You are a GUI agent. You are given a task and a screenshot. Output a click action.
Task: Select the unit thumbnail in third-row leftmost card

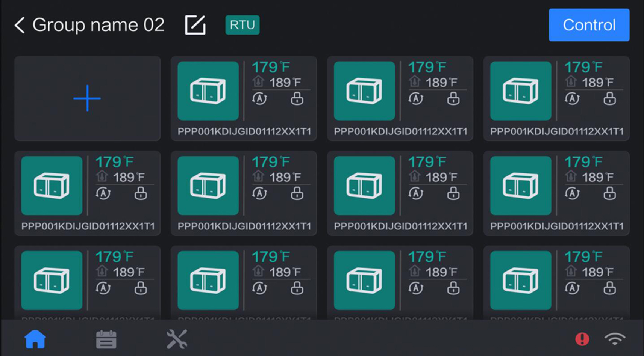click(52, 280)
